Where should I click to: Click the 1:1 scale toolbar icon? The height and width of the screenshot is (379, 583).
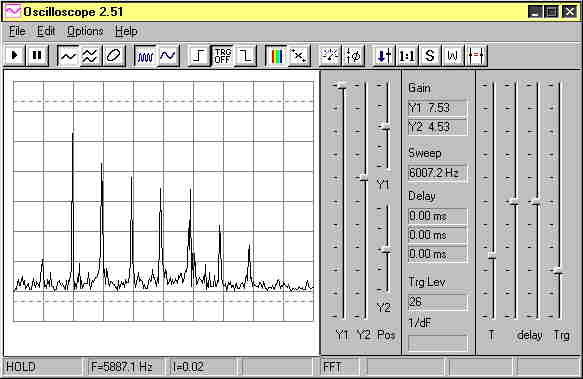point(407,56)
